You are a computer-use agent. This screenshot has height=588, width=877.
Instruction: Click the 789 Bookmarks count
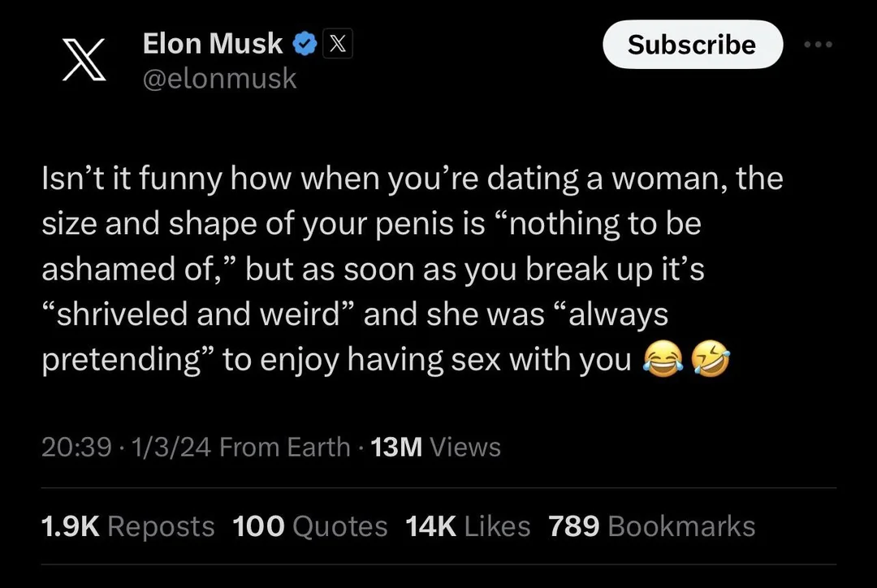click(651, 526)
